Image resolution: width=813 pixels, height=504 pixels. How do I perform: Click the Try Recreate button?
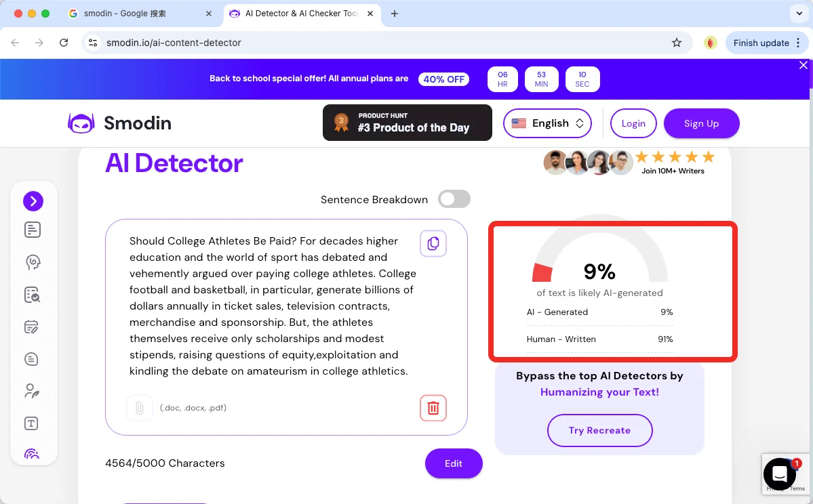[x=599, y=430]
